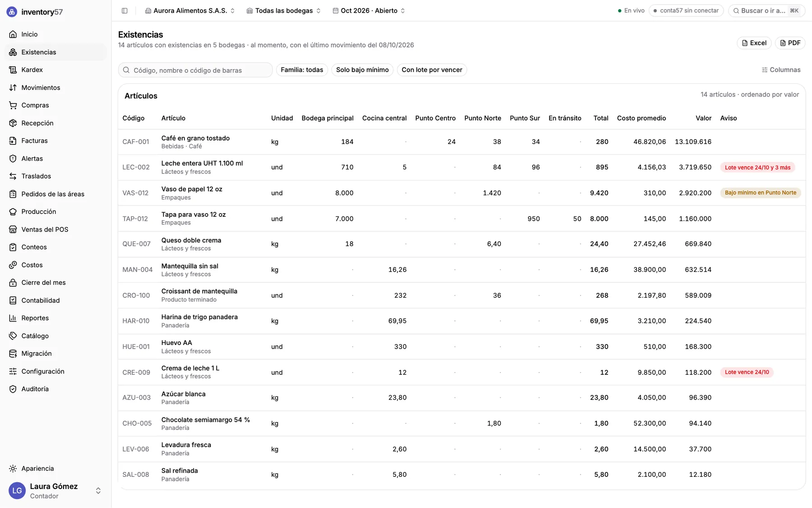Export table with Excel button
812x508 pixels.
point(754,43)
